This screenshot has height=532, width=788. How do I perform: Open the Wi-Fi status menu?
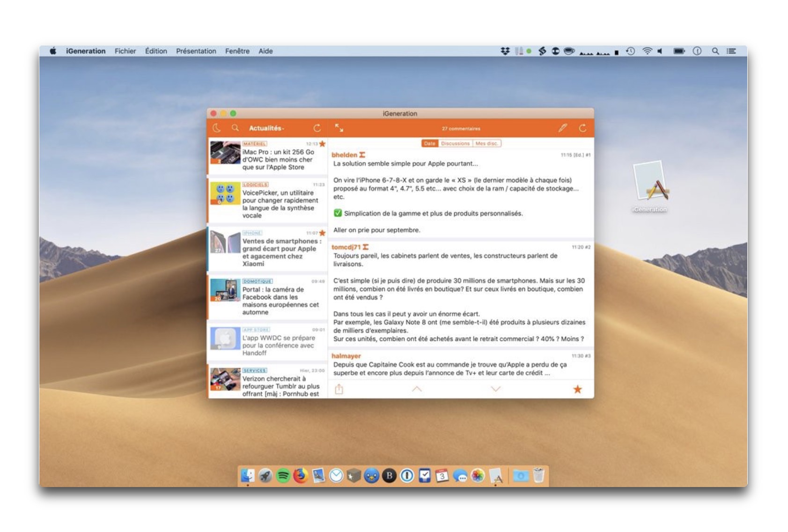coord(647,51)
